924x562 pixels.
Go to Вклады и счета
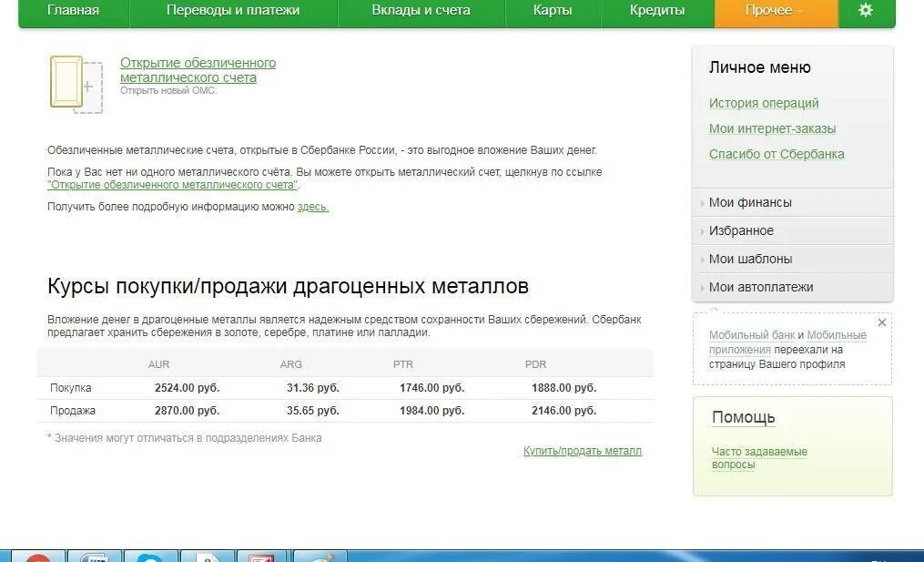pyautogui.click(x=421, y=11)
